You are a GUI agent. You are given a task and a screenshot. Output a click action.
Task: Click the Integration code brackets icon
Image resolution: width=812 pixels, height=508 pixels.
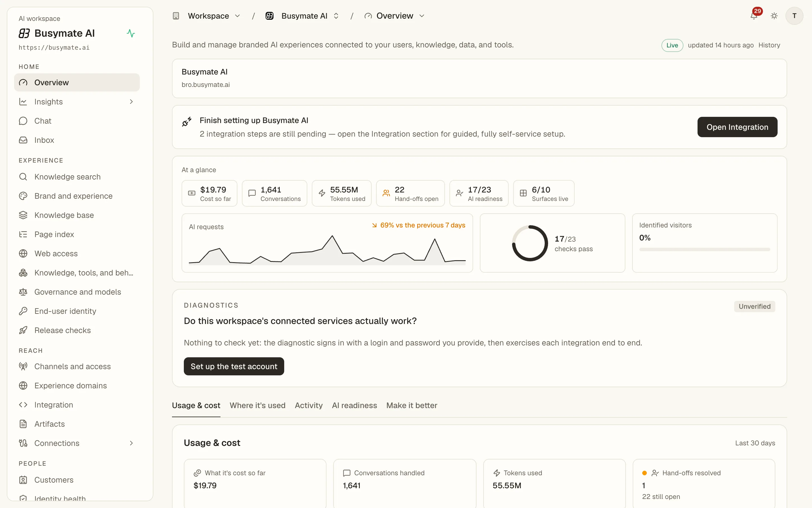click(23, 404)
